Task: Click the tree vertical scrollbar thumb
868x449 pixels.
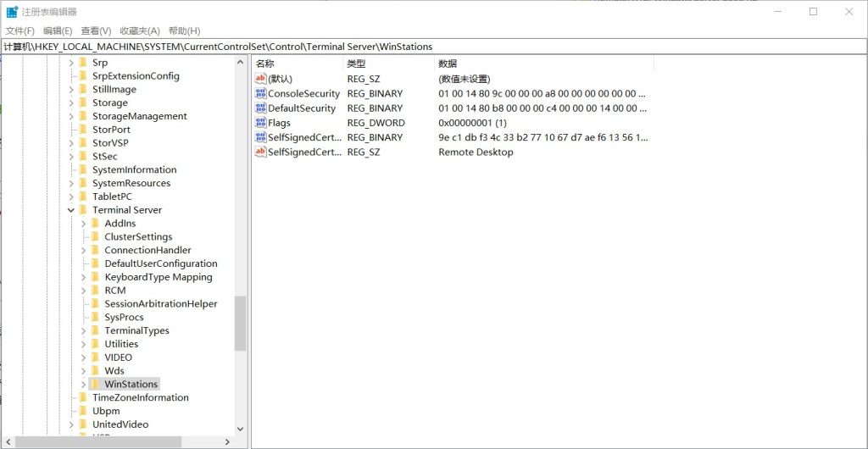Action: (x=240, y=324)
